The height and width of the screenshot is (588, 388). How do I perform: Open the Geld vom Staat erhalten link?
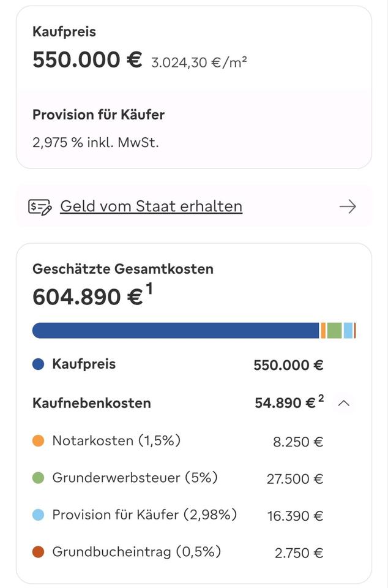coord(151,206)
